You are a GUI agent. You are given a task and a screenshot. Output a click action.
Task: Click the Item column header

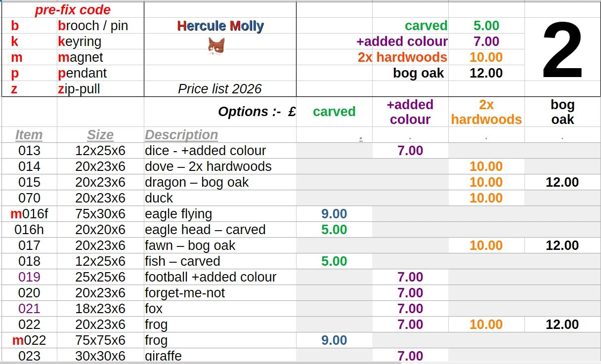pyautogui.click(x=29, y=135)
